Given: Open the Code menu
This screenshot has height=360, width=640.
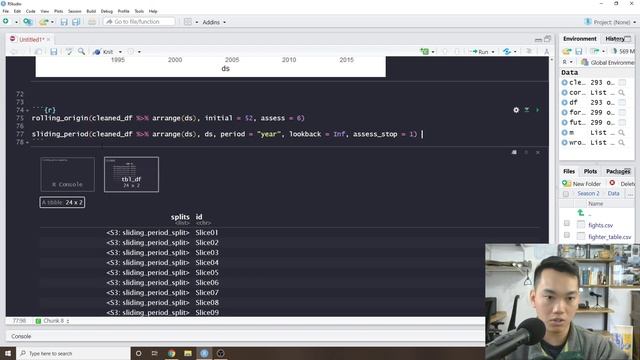Looking at the screenshot, I should coord(31,11).
